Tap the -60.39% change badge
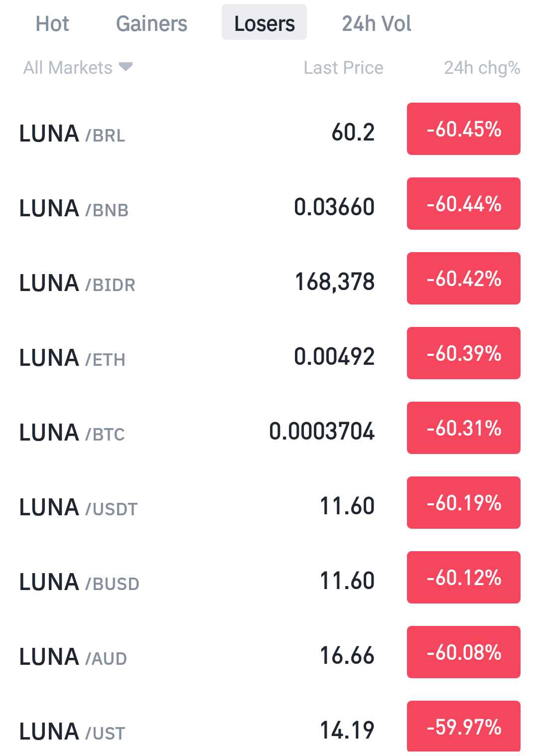The height and width of the screenshot is (756, 534). tap(464, 353)
